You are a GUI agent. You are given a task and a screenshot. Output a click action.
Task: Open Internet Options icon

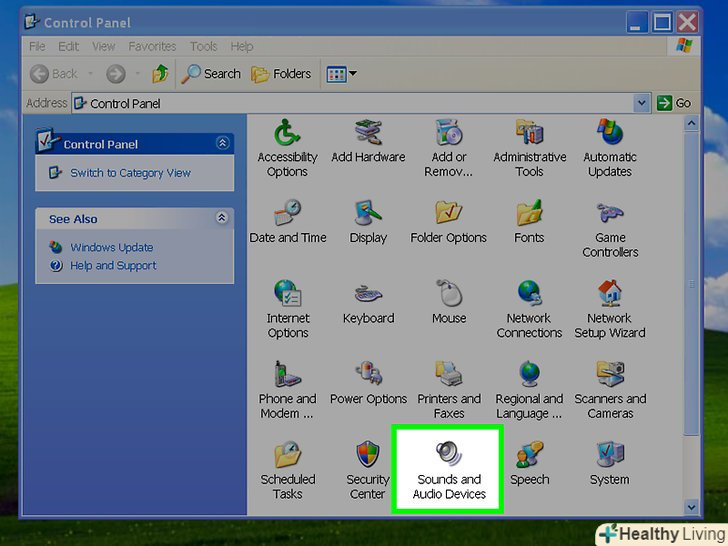pyautogui.click(x=288, y=310)
